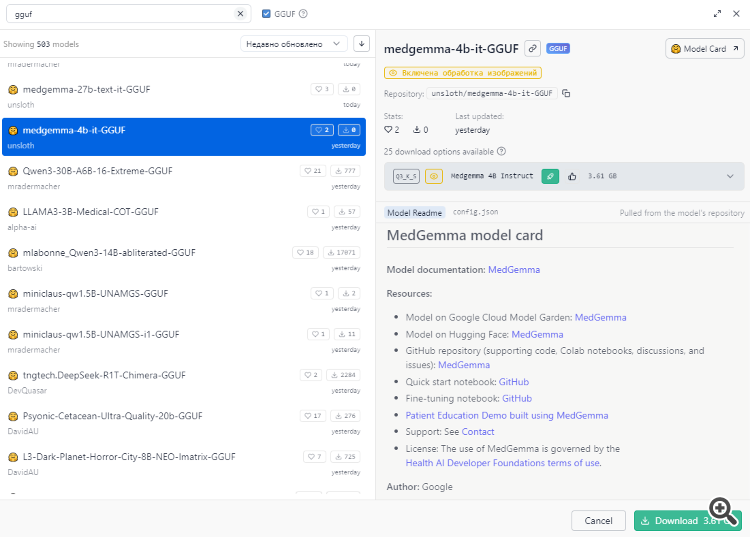Click 57 downloads badge on LLAMA3-3B-Medical row
The width and height of the screenshot is (750, 537).
[347, 211]
